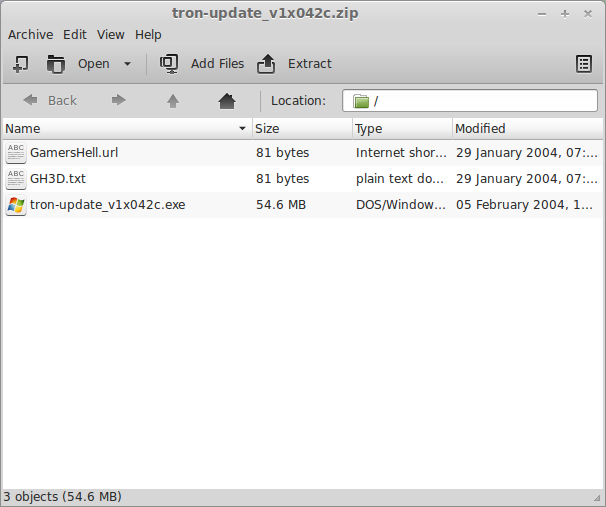Maximize the window with plus button
This screenshot has width=606, height=507.
click(x=565, y=14)
